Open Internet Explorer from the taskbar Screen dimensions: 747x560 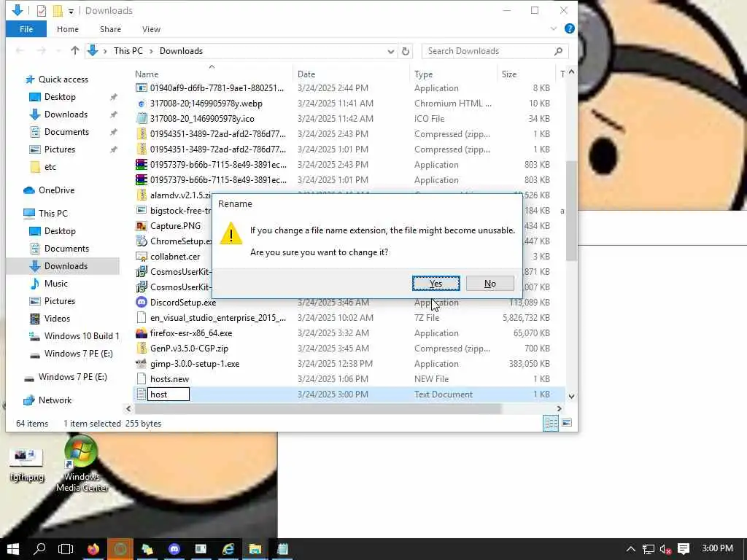tap(228, 549)
